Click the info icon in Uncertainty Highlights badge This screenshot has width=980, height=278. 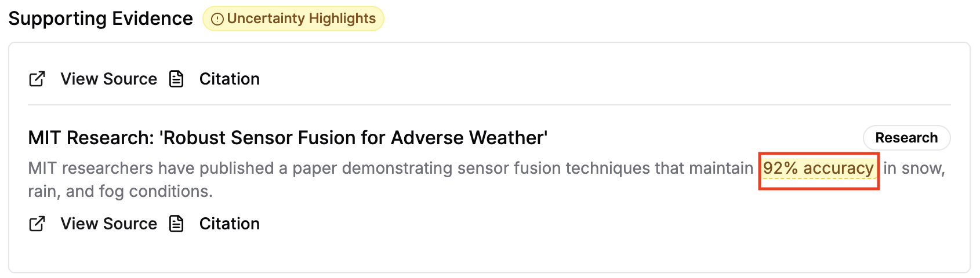point(217,19)
